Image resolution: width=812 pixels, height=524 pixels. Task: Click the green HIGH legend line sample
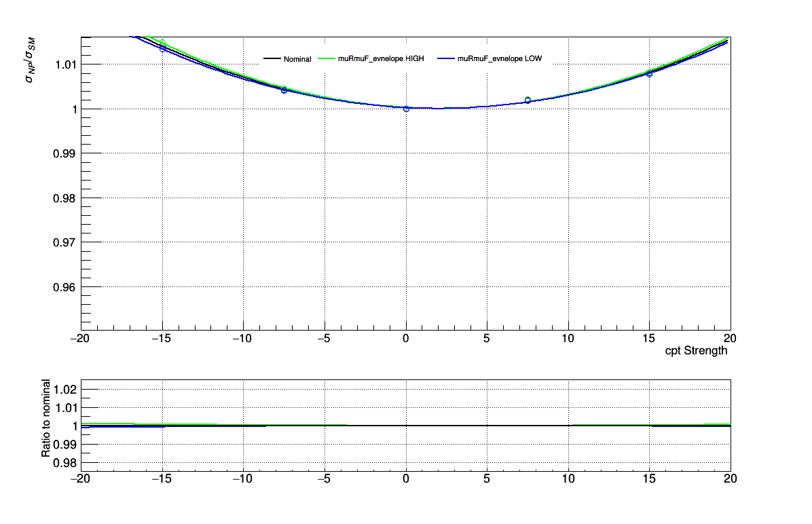point(327,58)
